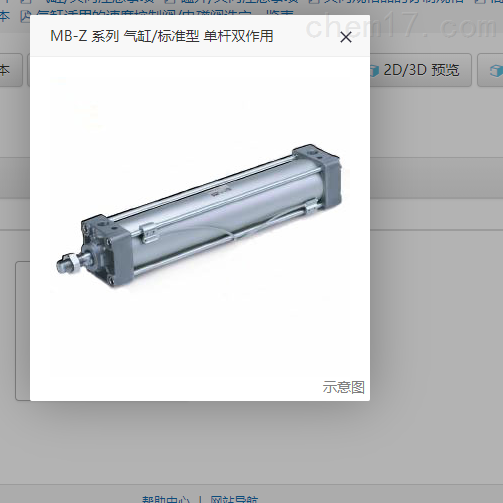Open the 气缸适用的速度控制阀 一览表 link
The width and height of the screenshot is (503, 503).
(165, 13)
